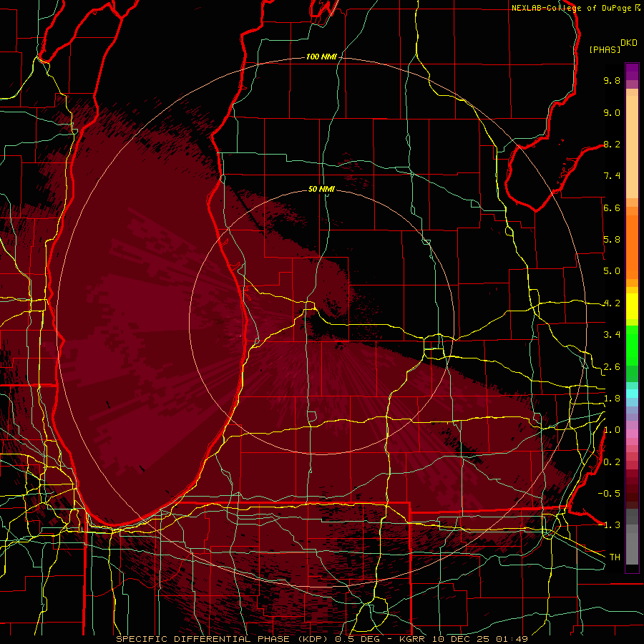Click the KGRR radar station identifier
Image resolution: width=644 pixels, height=644 pixels.
click(x=413, y=639)
